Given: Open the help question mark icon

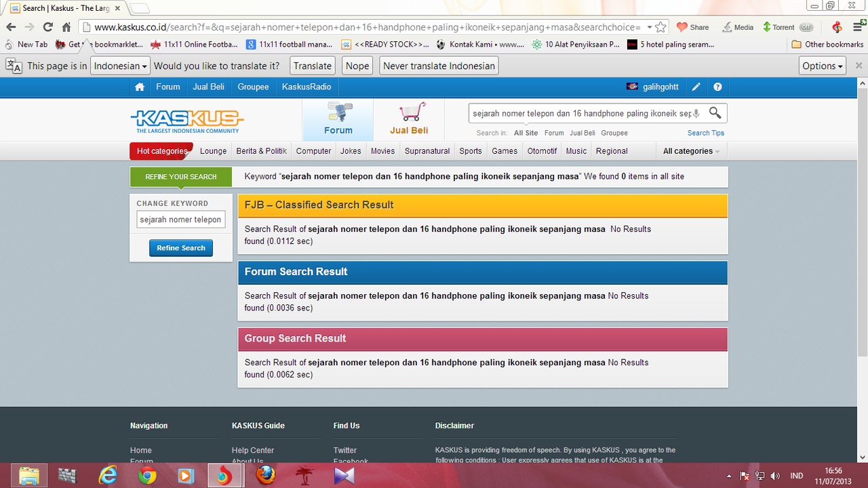Looking at the screenshot, I should (717, 87).
